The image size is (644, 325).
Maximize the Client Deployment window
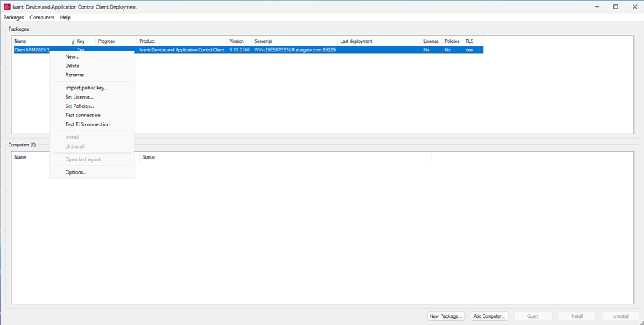(x=615, y=6)
